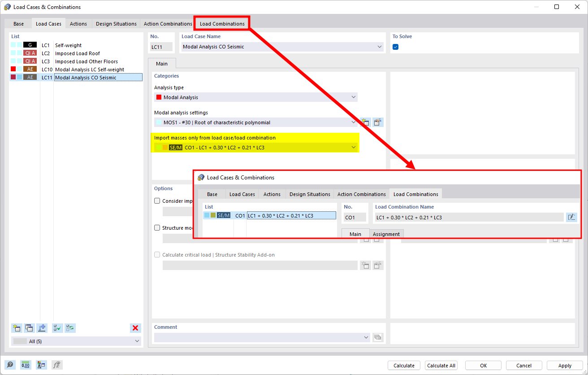The height and width of the screenshot is (375, 588).
Task: Confirm with the OK button
Action: (x=483, y=366)
